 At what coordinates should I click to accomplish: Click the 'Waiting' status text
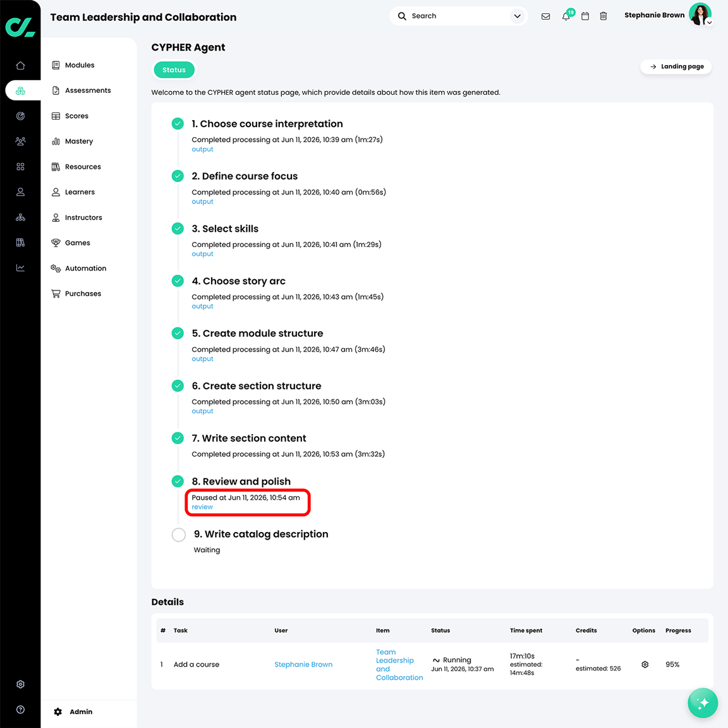(207, 550)
